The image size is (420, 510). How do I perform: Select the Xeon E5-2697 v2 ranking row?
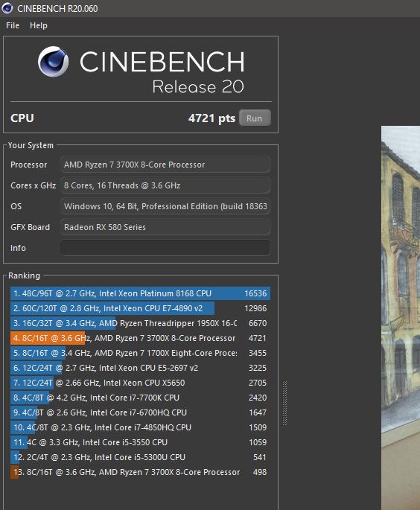(x=140, y=368)
